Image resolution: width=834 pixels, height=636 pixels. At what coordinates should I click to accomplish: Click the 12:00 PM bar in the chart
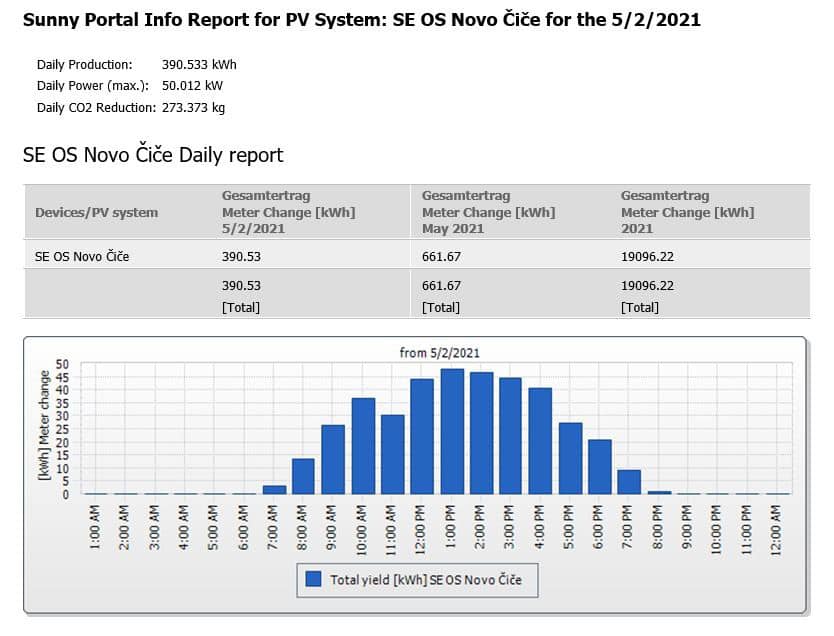(422, 437)
